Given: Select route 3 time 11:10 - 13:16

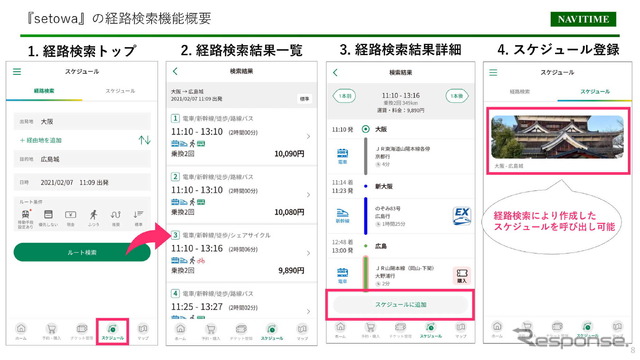Looking at the screenshot, I should point(241,253).
